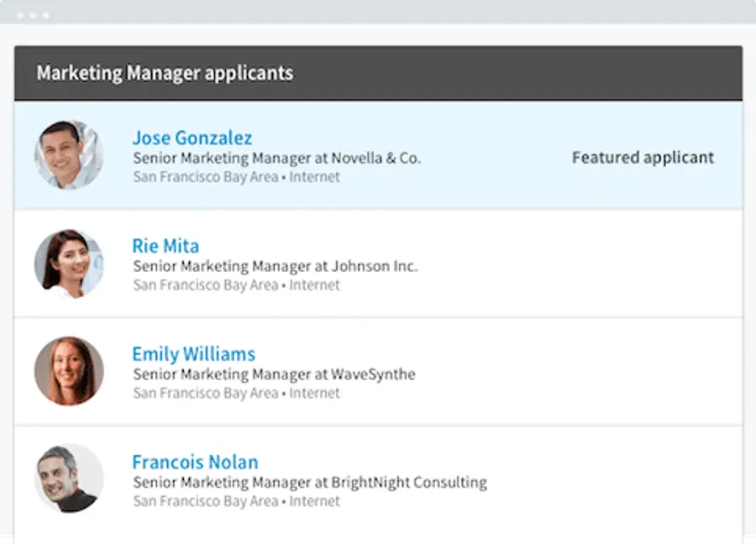This screenshot has width=756, height=544.
Task: Click the first window control dot
Action: tap(20, 15)
